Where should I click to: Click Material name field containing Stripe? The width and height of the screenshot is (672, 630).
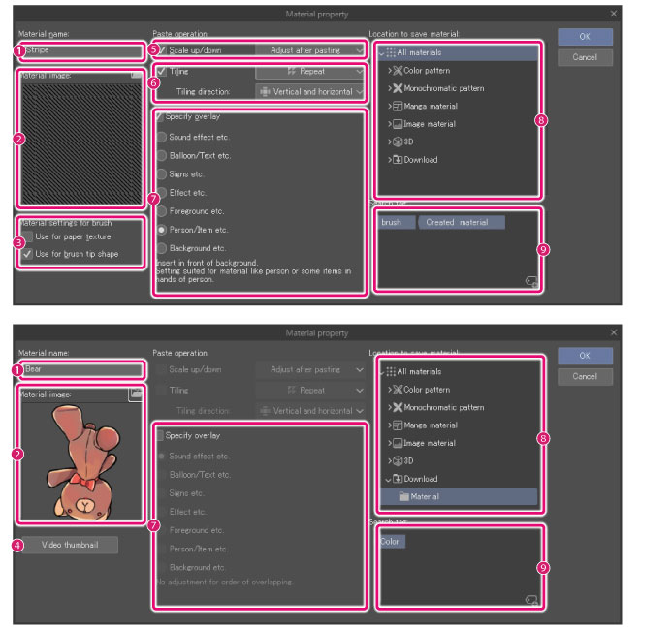pyautogui.click(x=81, y=51)
